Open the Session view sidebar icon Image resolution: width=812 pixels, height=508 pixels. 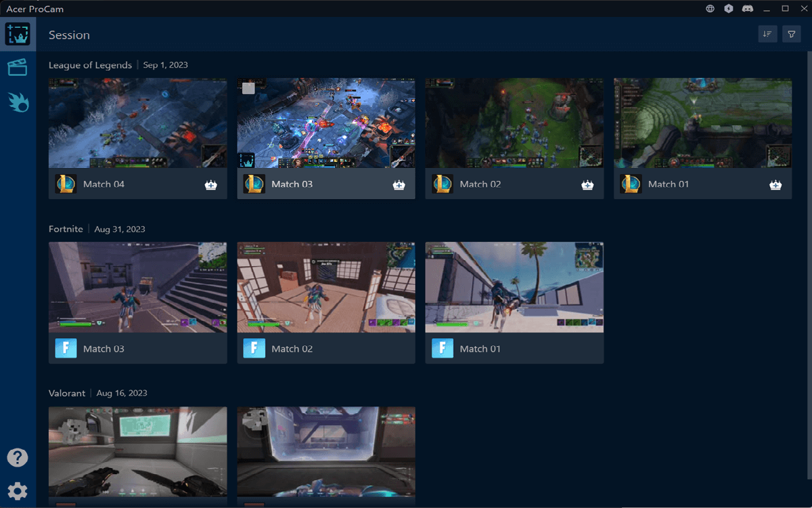point(17,34)
